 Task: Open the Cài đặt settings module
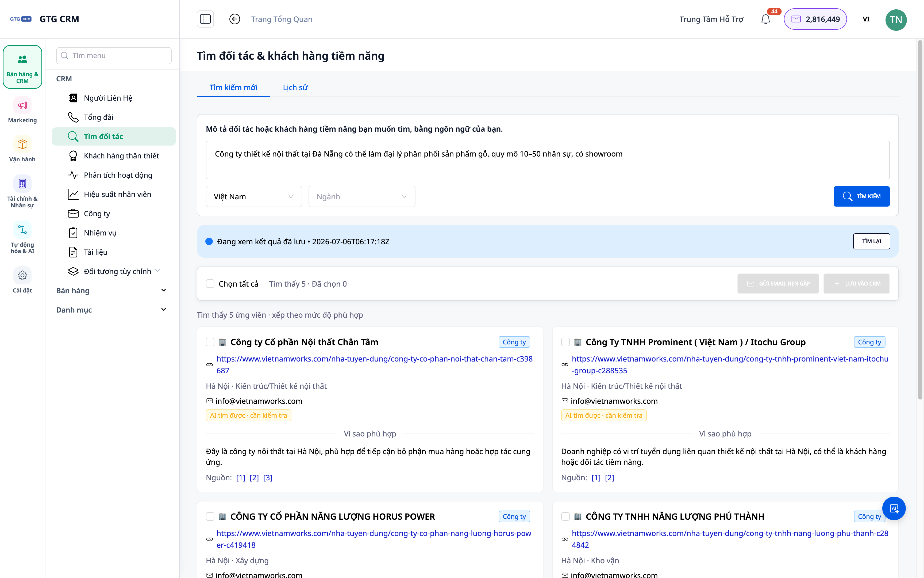pyautogui.click(x=22, y=281)
